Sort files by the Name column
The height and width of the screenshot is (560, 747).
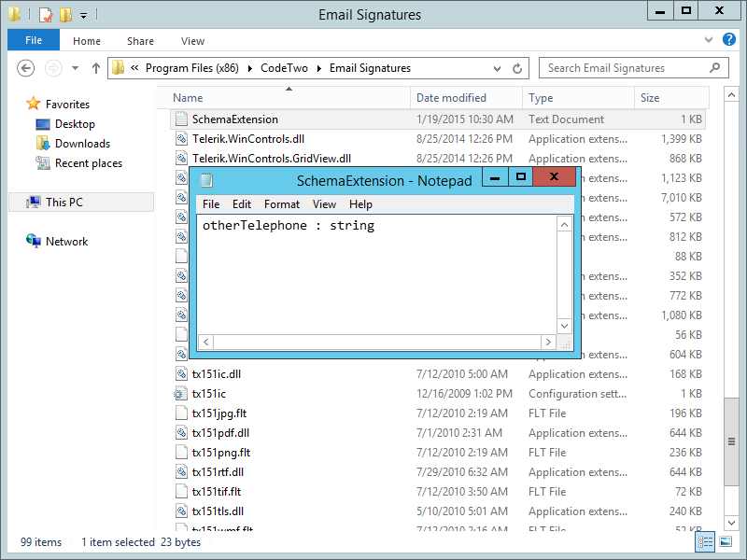289,98
